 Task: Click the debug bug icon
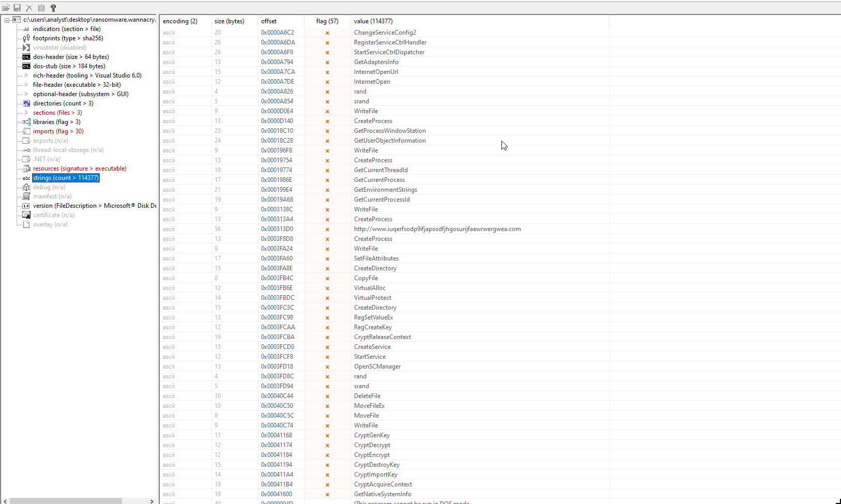[x=26, y=187]
